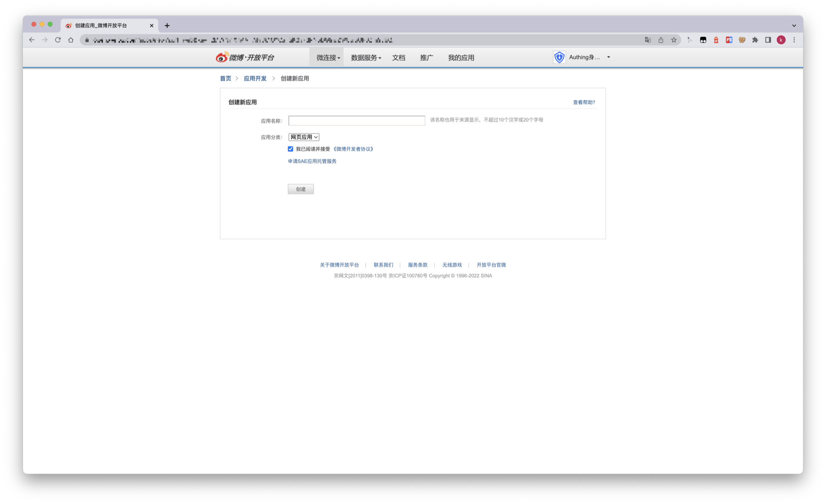
Task: Open the puzzle-piece Extensions menu
Action: coord(755,40)
